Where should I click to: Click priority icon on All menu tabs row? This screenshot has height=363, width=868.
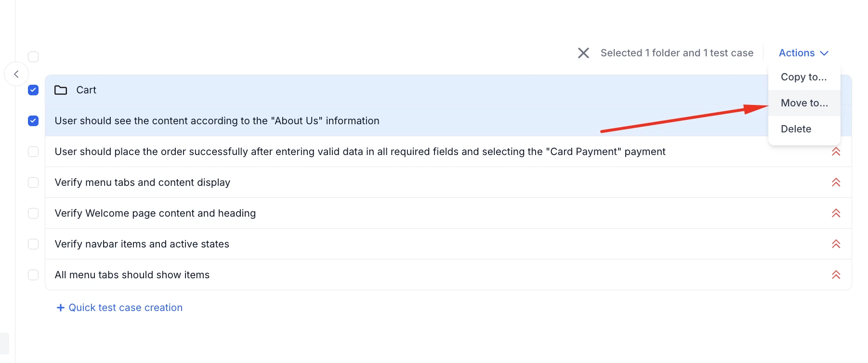pos(836,275)
